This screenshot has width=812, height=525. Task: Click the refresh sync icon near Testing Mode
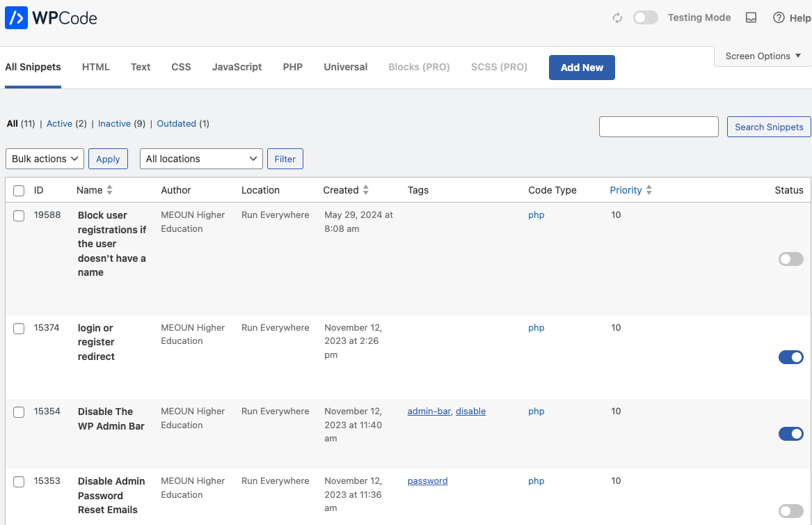(x=617, y=18)
